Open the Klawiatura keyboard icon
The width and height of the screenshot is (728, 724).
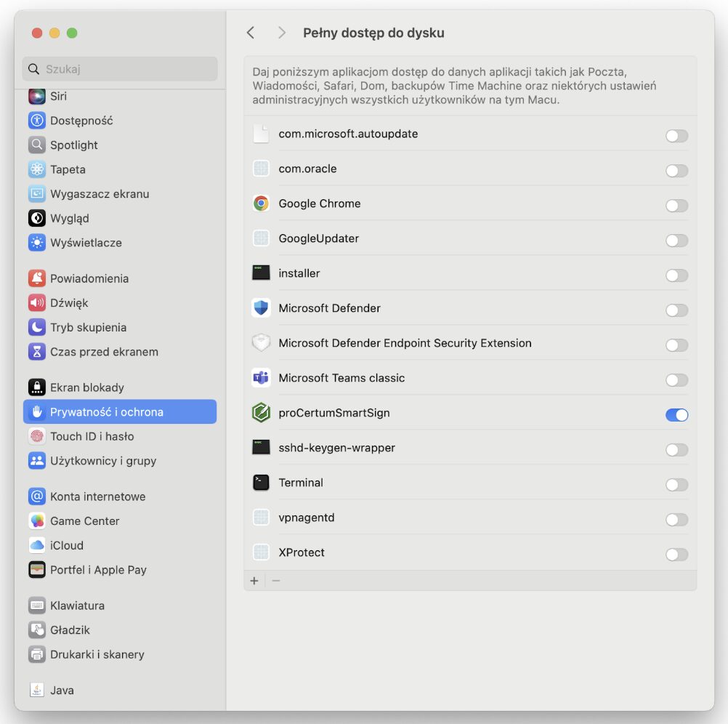[37, 605]
